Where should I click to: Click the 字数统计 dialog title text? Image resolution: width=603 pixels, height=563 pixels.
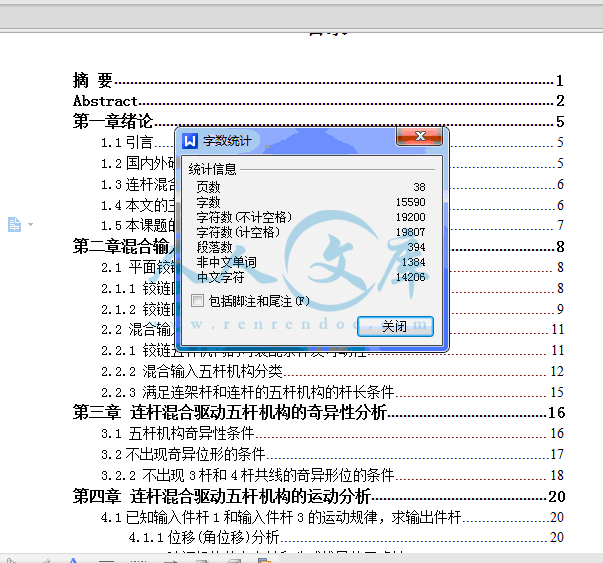[x=227, y=141]
